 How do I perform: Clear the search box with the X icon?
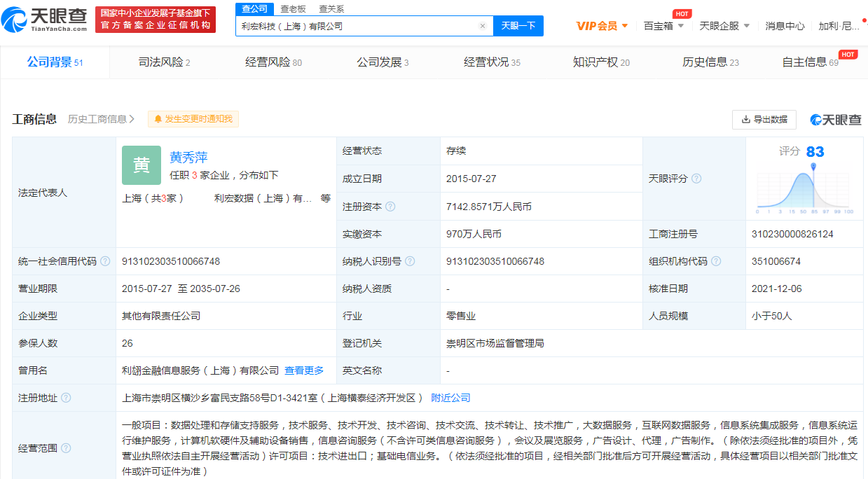click(x=482, y=26)
